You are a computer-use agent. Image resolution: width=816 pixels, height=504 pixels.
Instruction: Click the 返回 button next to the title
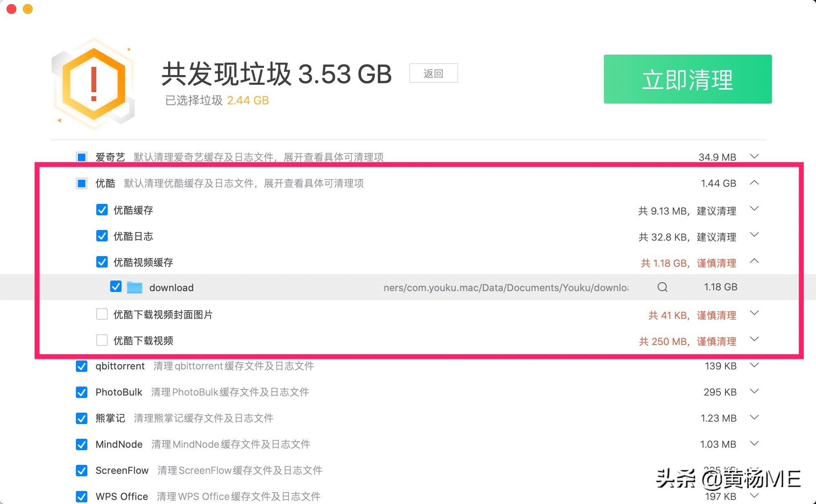tap(434, 73)
